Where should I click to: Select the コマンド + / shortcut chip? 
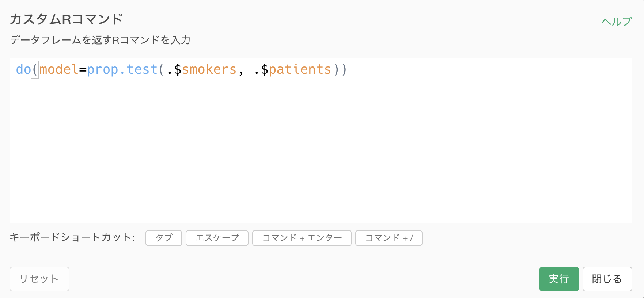click(x=389, y=238)
